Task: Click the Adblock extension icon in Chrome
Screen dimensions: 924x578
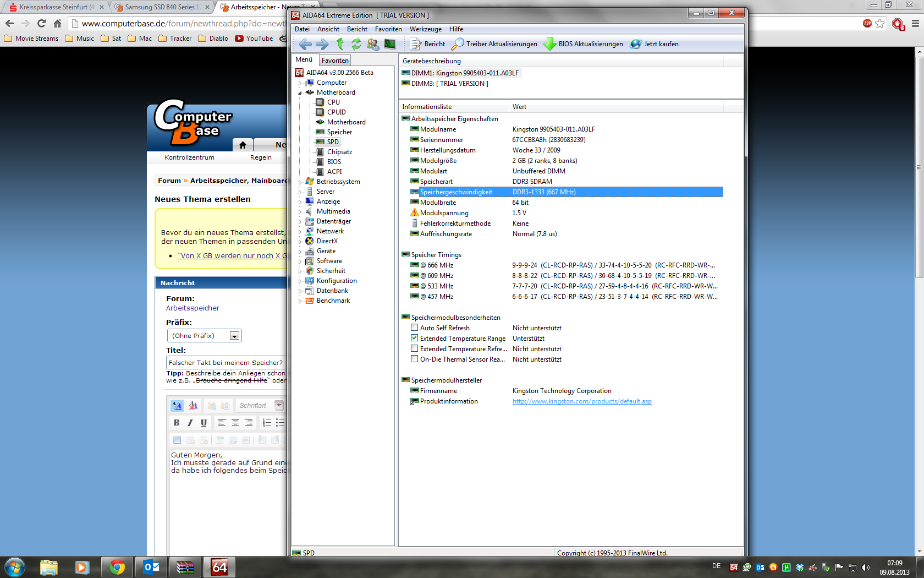Action: [x=867, y=23]
